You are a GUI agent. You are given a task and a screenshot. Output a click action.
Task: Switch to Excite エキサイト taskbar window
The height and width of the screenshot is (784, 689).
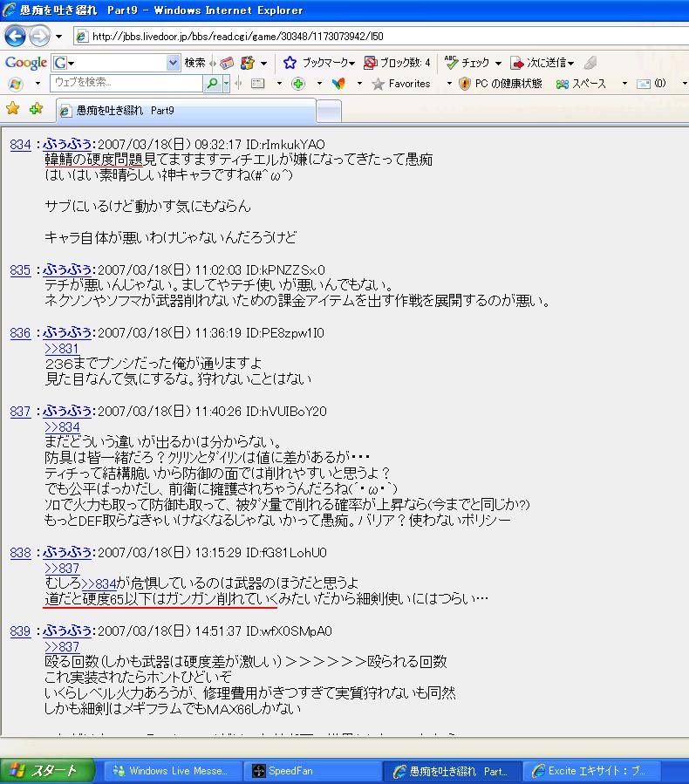592,771
